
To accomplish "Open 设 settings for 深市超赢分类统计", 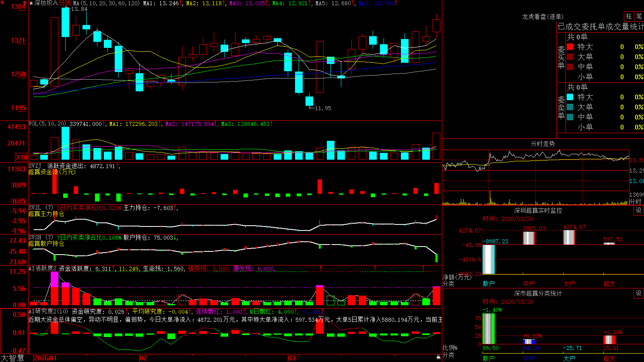I will click(x=639, y=293).
